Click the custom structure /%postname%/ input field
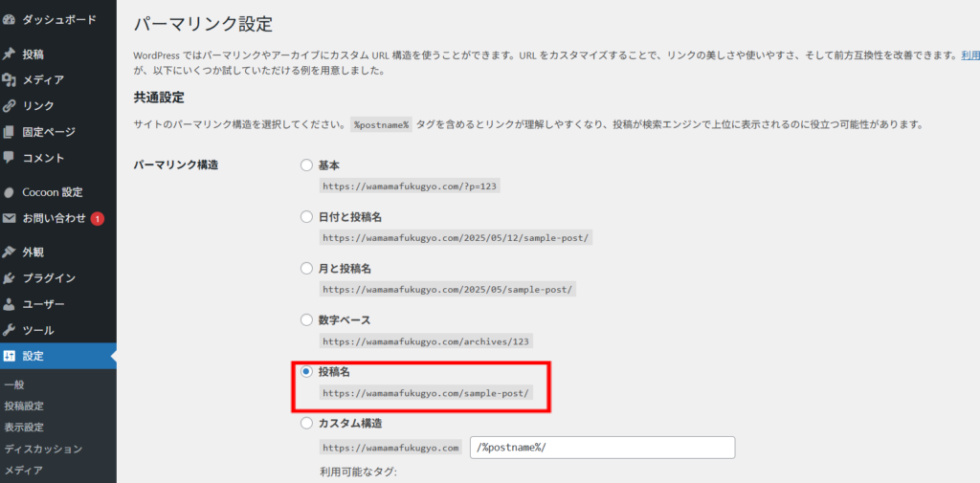 tap(603, 448)
